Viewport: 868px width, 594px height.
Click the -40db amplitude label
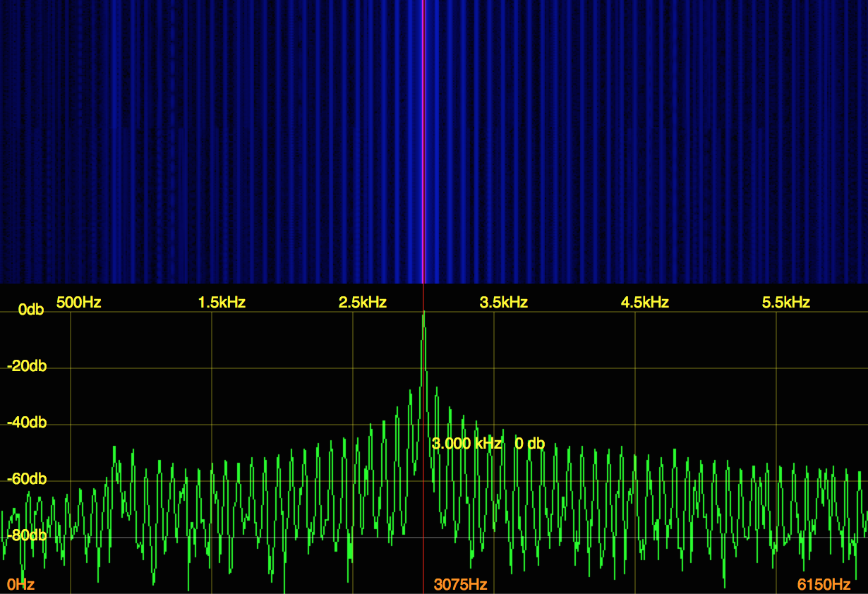tap(27, 423)
